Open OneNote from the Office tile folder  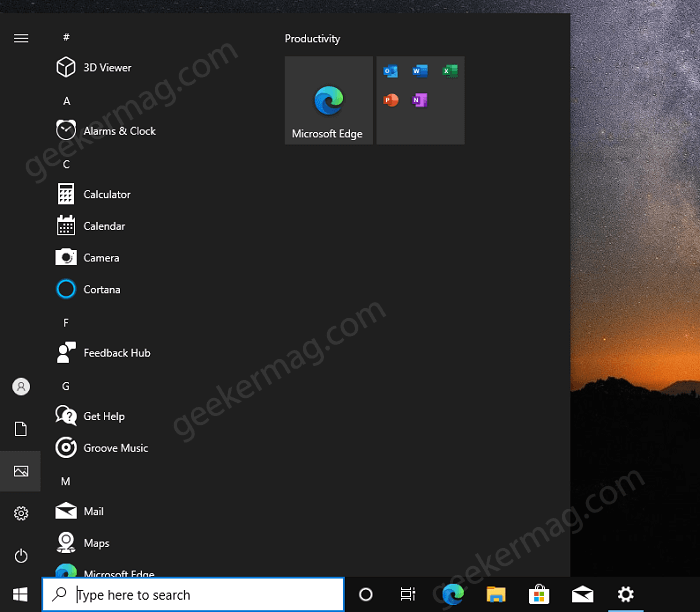pos(420,100)
